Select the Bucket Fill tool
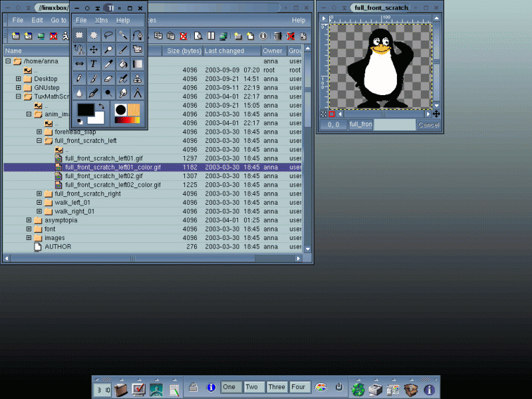Screen dimensions: 532x399 (x=123, y=64)
